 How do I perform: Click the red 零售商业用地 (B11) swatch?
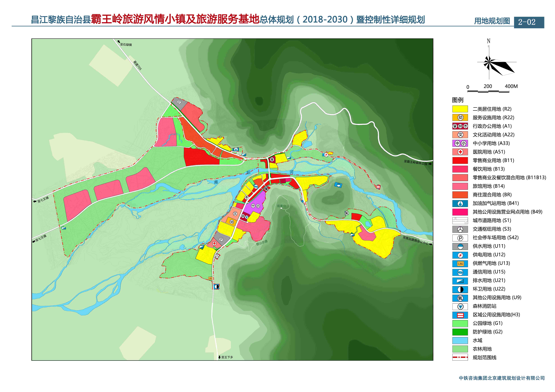coord(460,160)
